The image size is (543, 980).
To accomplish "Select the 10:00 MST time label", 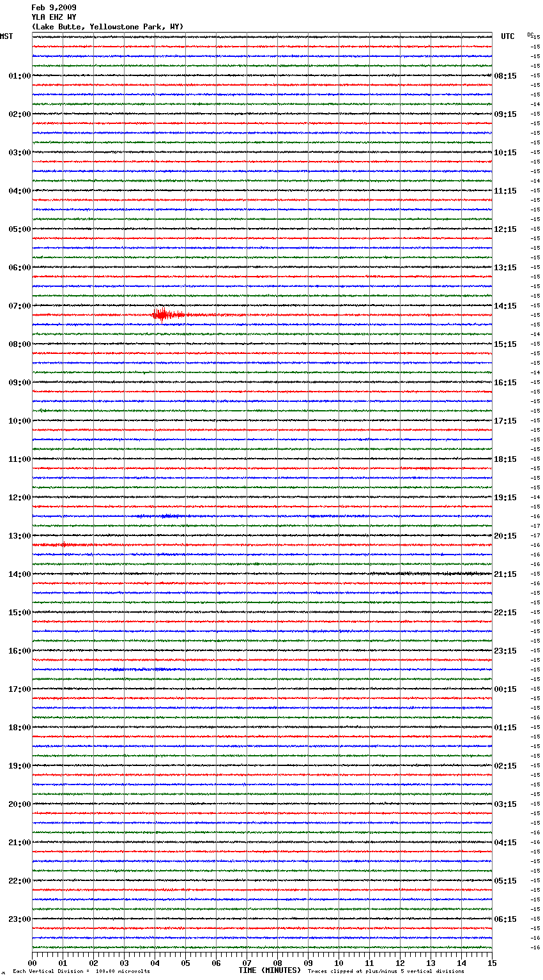I will pyautogui.click(x=20, y=421).
